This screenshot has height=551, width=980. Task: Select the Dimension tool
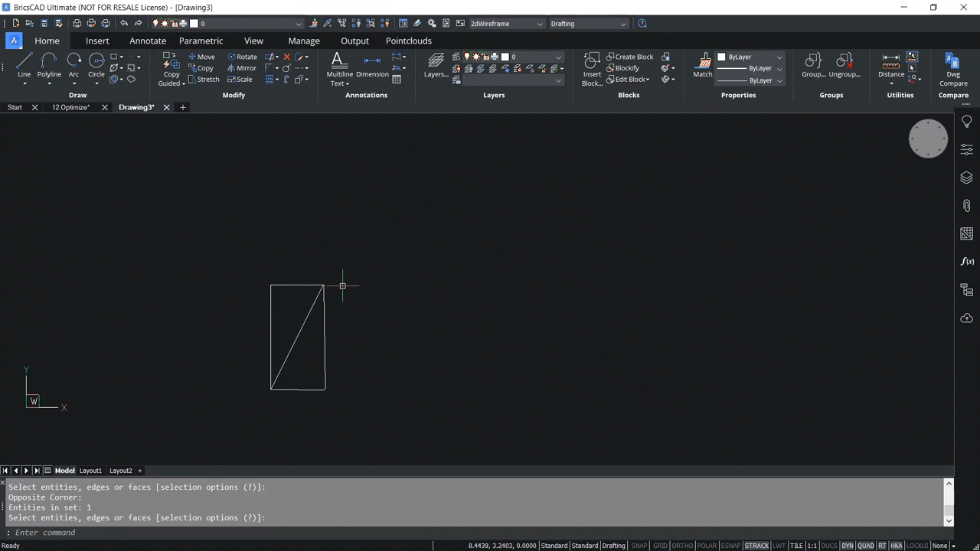click(x=372, y=65)
